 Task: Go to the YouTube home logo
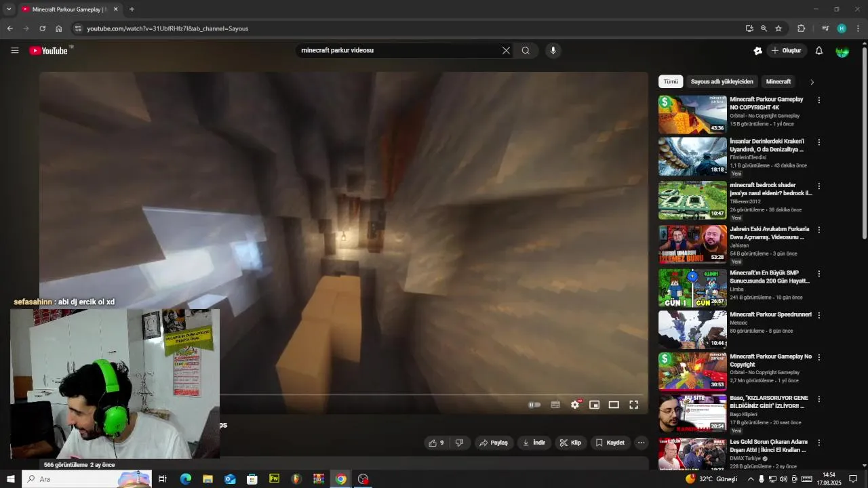[50, 50]
